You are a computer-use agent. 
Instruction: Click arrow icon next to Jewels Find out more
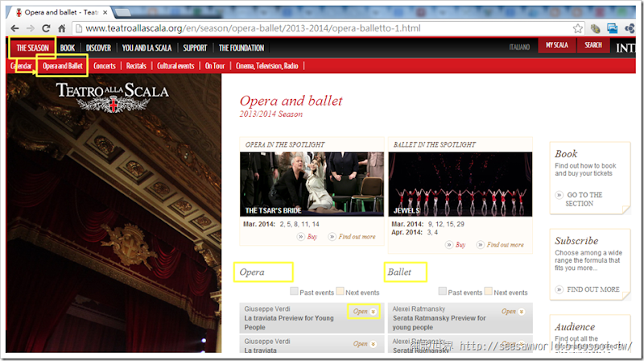pos(480,245)
